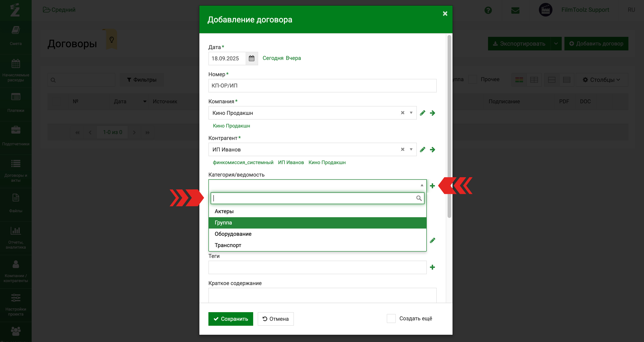The height and width of the screenshot is (342, 644).
Task: Tick the Создать ещё checkbox
Action: (x=391, y=318)
